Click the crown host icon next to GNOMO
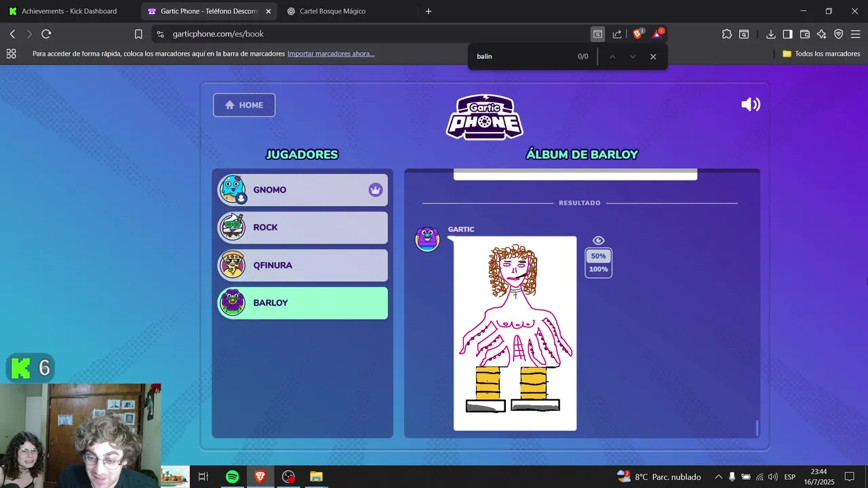 tap(376, 190)
